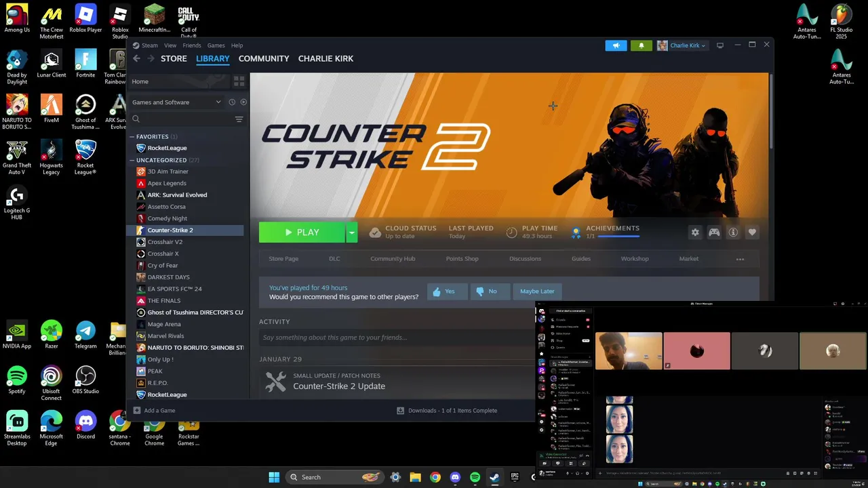Image resolution: width=868 pixels, height=488 pixels.
Task: Open the Help menu
Action: point(237,45)
